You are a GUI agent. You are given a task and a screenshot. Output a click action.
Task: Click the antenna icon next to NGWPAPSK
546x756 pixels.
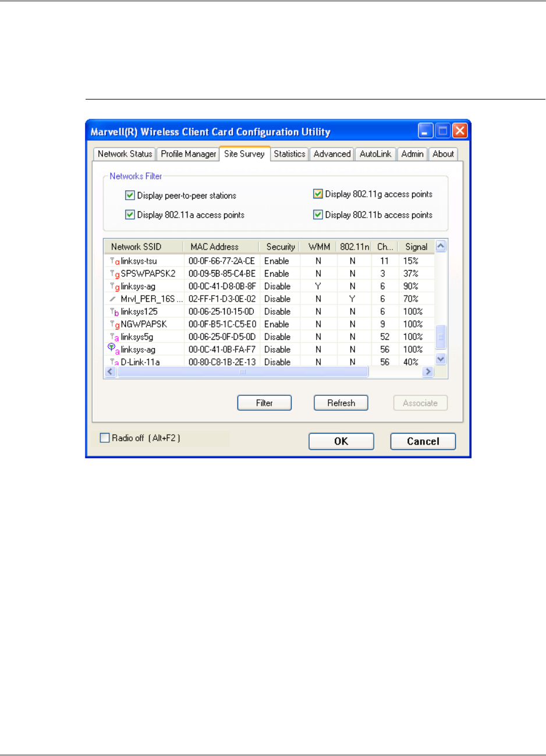pyautogui.click(x=114, y=325)
